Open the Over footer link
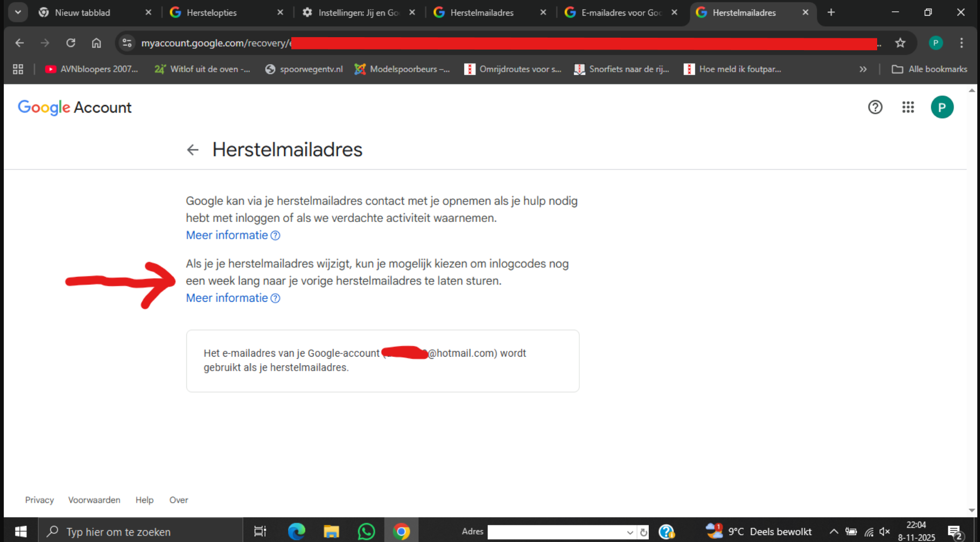The height and width of the screenshot is (542, 980). point(179,500)
